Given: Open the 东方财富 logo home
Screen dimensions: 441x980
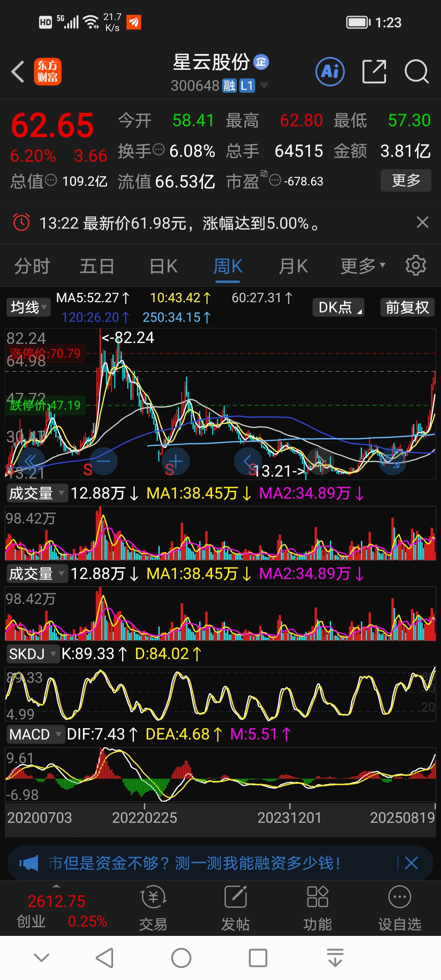Looking at the screenshot, I should [x=48, y=71].
